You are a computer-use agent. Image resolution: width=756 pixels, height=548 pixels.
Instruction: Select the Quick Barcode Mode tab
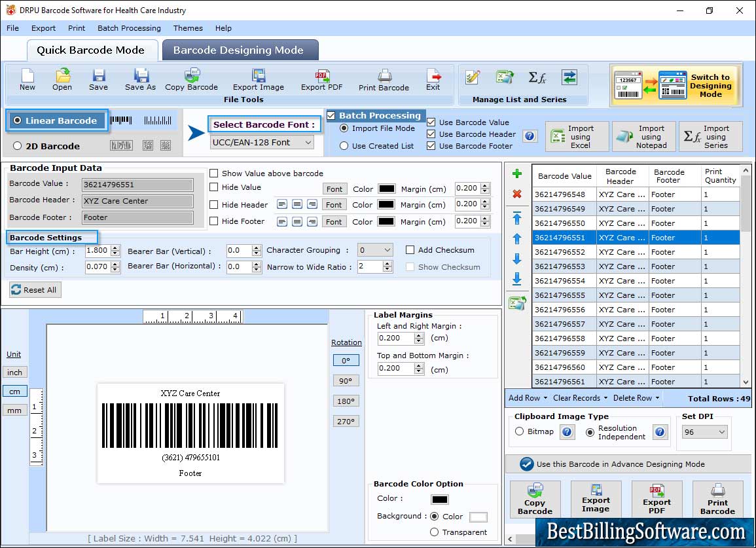tap(92, 50)
